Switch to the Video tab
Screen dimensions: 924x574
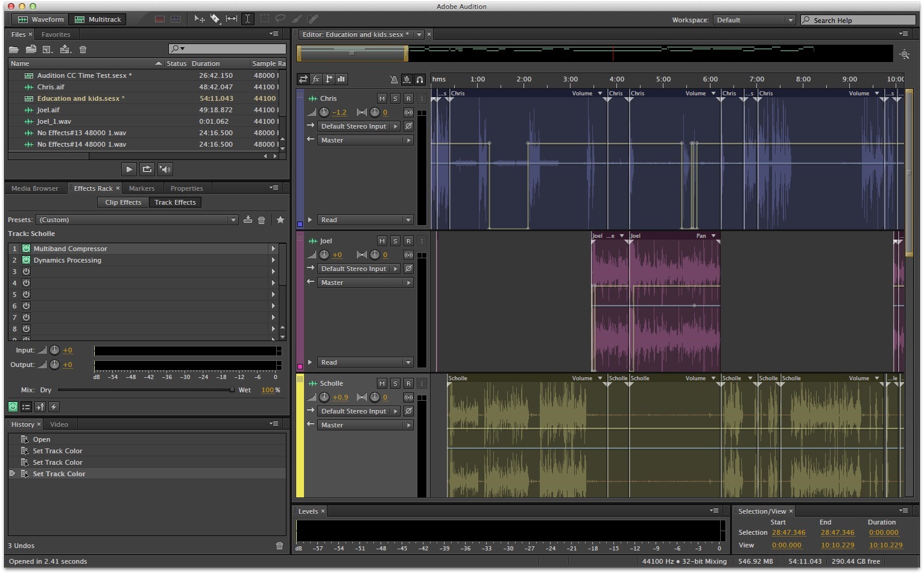pyautogui.click(x=59, y=424)
